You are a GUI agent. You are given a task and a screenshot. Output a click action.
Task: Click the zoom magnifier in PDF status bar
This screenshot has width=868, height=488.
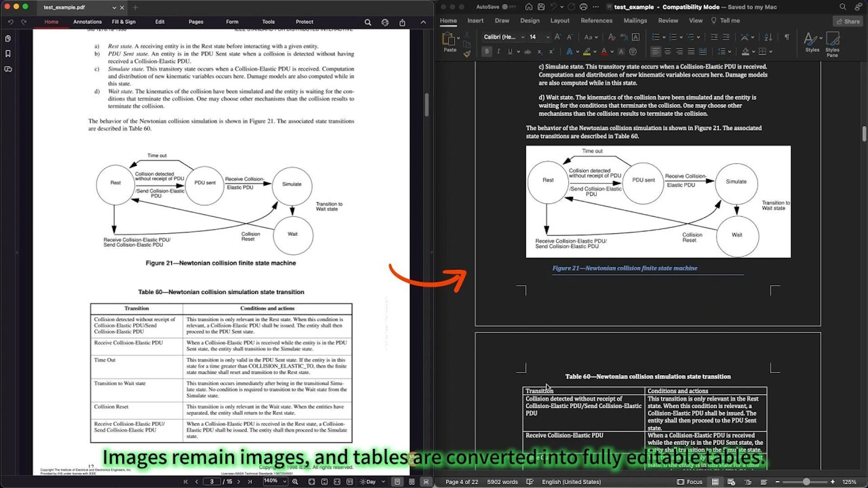[x=295, y=481]
